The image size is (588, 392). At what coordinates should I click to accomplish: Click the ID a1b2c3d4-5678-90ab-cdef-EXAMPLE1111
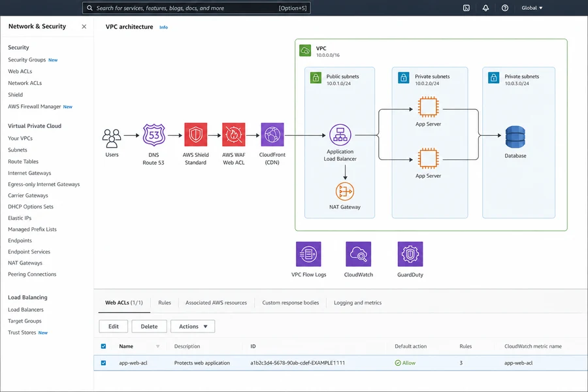(298, 363)
